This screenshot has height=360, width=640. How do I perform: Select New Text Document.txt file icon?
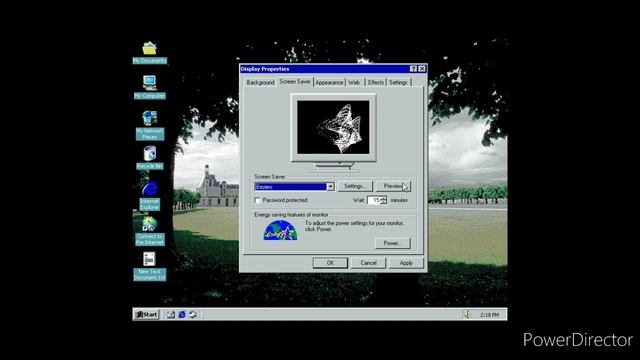(x=149, y=266)
